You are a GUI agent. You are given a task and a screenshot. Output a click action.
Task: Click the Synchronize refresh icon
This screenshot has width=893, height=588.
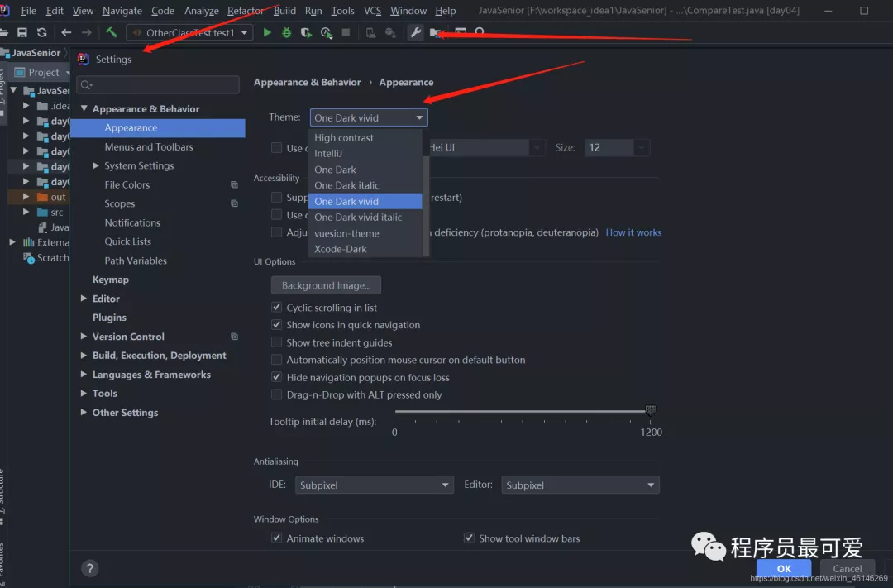[x=41, y=32]
